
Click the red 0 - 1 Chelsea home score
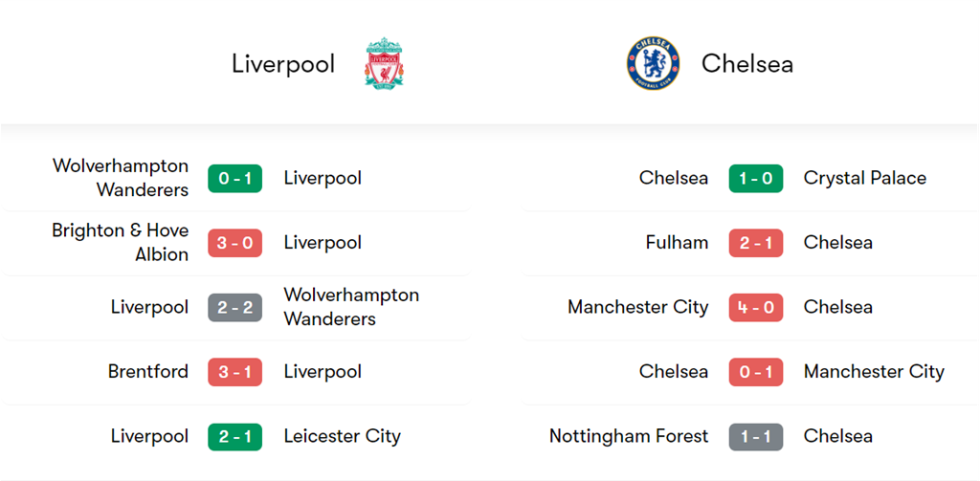tap(755, 372)
